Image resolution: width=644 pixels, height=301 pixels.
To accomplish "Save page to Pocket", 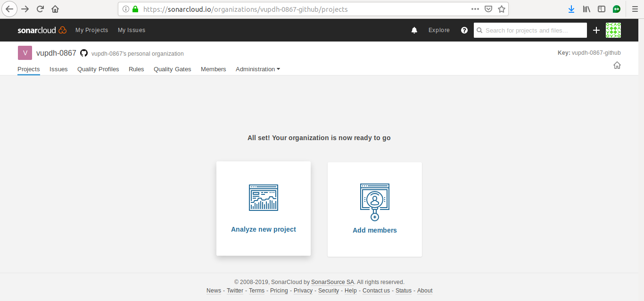I will [x=489, y=9].
